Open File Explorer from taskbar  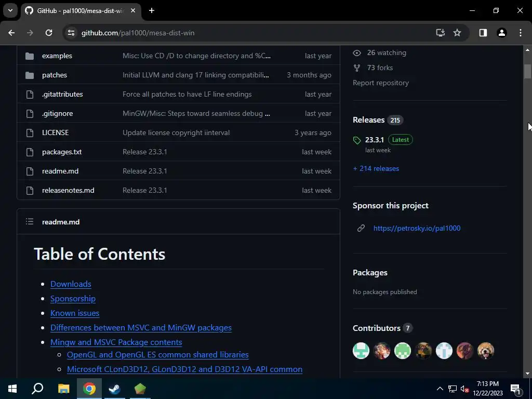point(63,389)
